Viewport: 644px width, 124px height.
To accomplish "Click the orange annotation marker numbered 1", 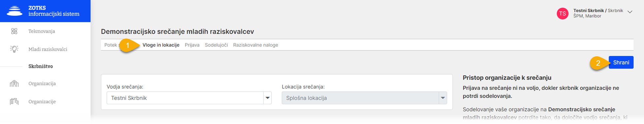I will [x=128, y=46].
